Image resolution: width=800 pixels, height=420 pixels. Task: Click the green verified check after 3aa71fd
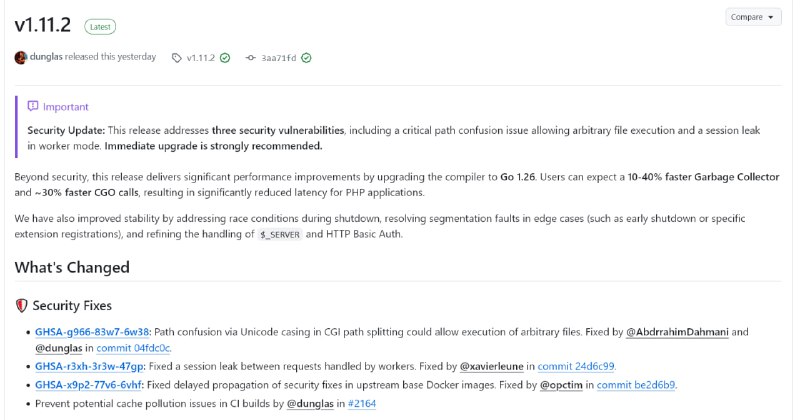pos(306,58)
